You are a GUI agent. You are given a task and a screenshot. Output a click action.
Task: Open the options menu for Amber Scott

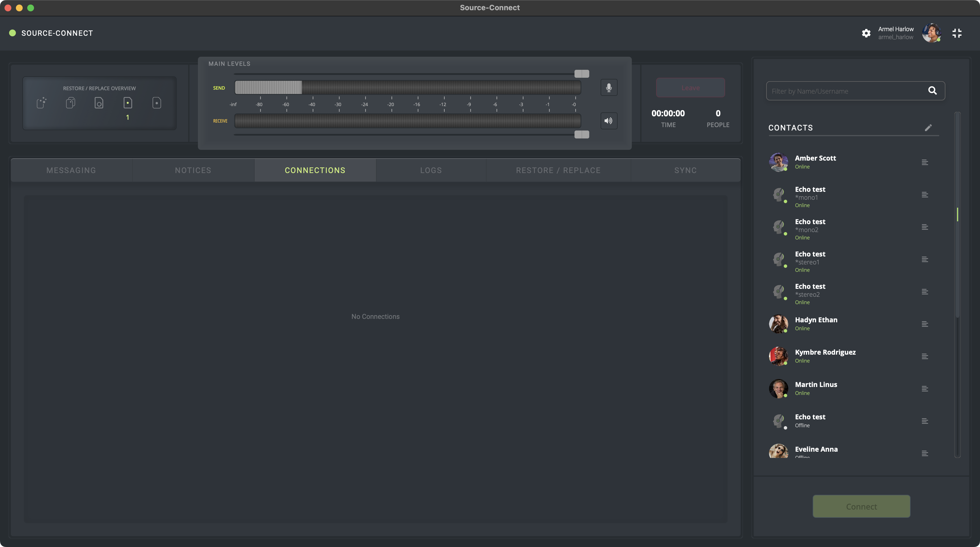[x=925, y=163]
